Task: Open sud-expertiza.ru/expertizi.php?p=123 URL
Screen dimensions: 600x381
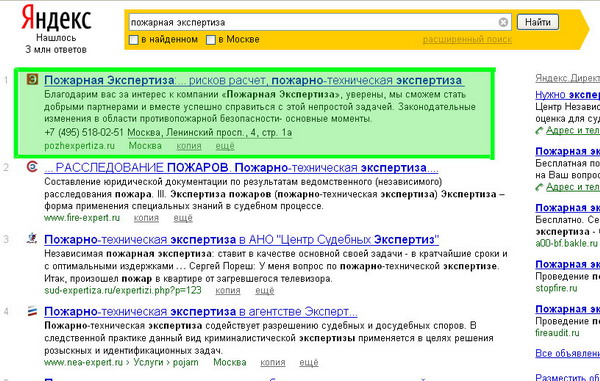Action: coord(123,290)
